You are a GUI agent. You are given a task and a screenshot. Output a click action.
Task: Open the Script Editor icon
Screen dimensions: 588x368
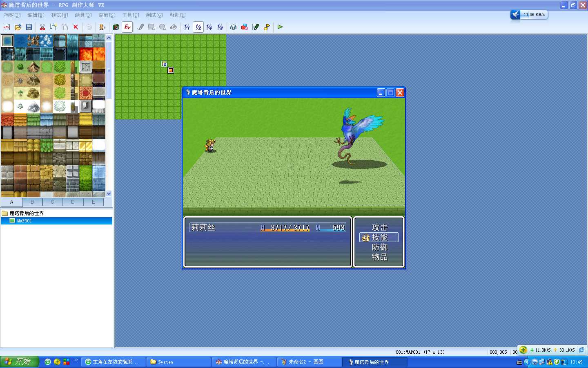[x=256, y=27]
